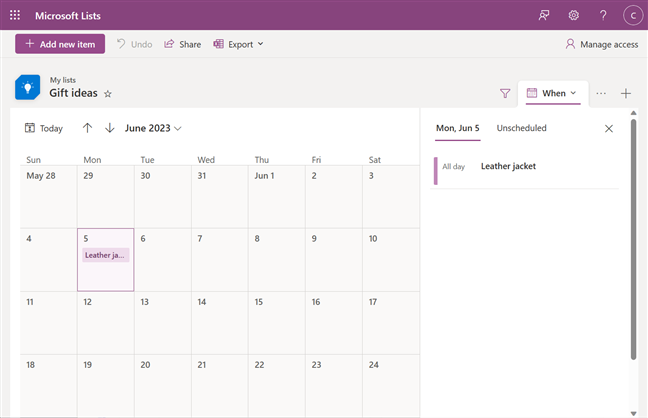Close the day details side panel
Image resolution: width=648 pixels, height=418 pixels.
pos(609,128)
